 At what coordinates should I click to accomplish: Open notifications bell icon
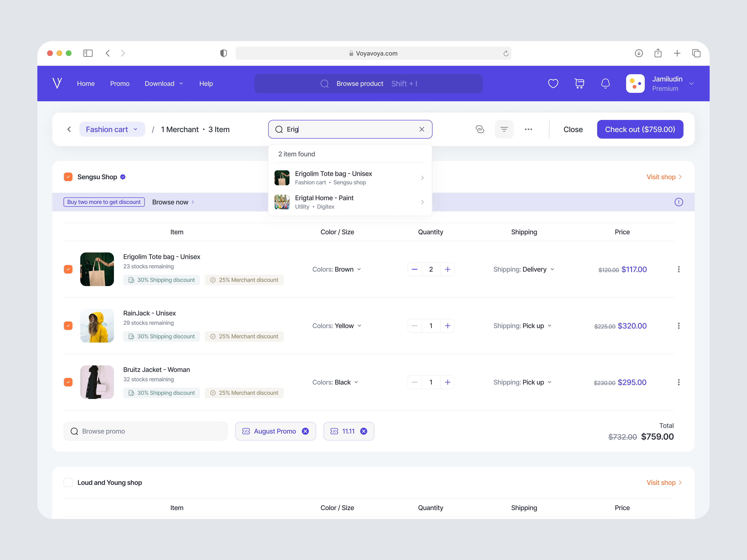click(x=605, y=83)
